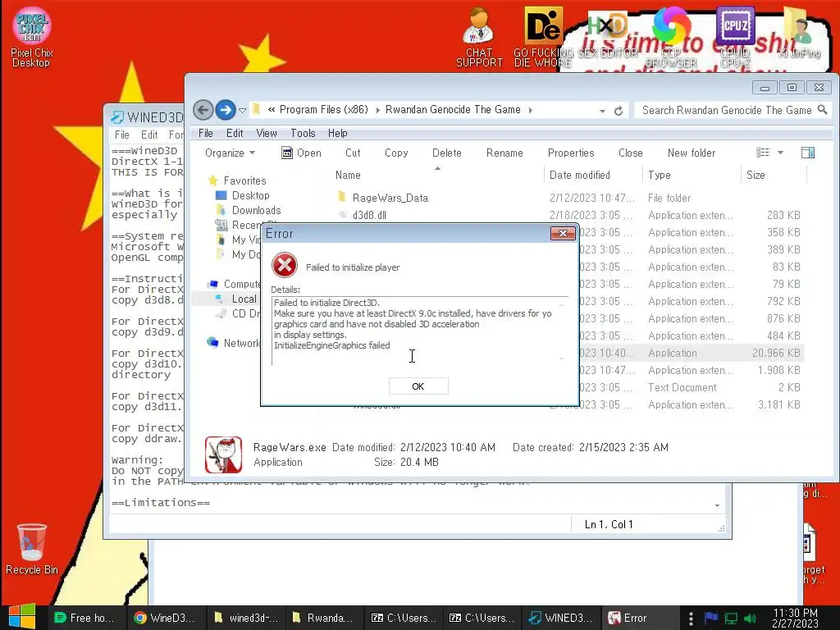Open the view options dropdown arrow

tap(781, 153)
